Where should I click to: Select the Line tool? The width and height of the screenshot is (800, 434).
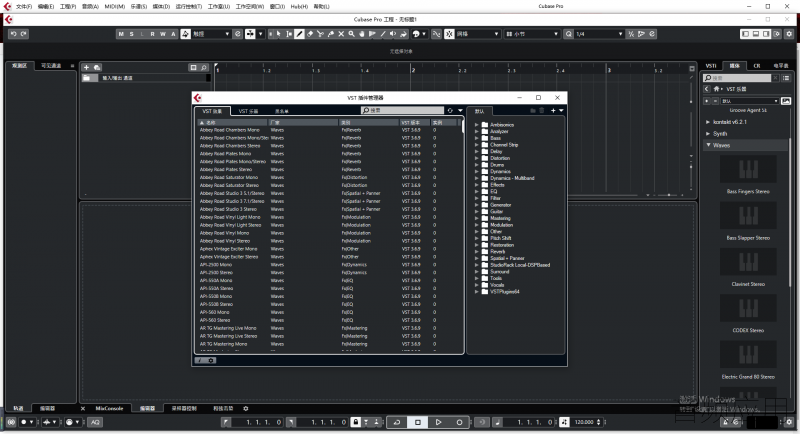click(x=383, y=34)
